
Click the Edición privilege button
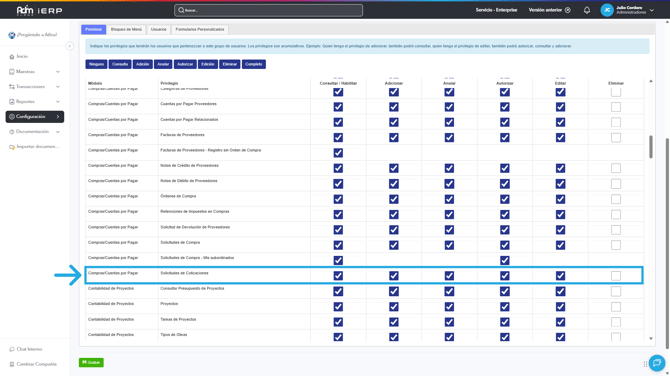point(208,64)
